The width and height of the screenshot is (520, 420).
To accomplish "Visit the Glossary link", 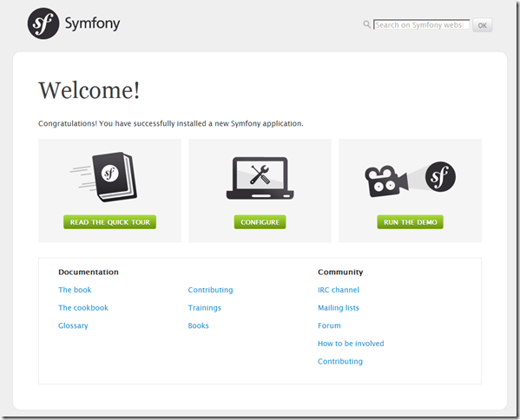I will (x=73, y=326).
